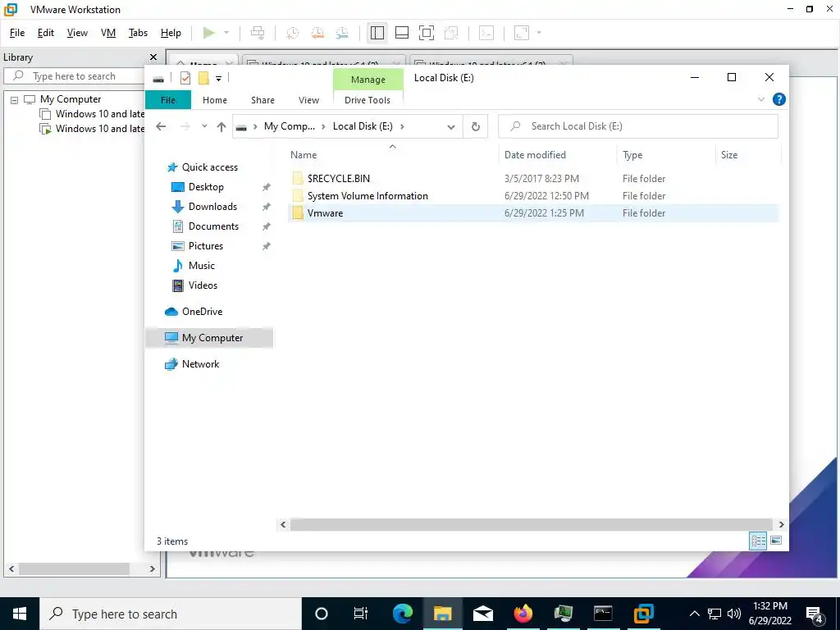Select OneDrive in navigation pane
Image resolution: width=840 pixels, height=630 pixels.
click(x=202, y=312)
